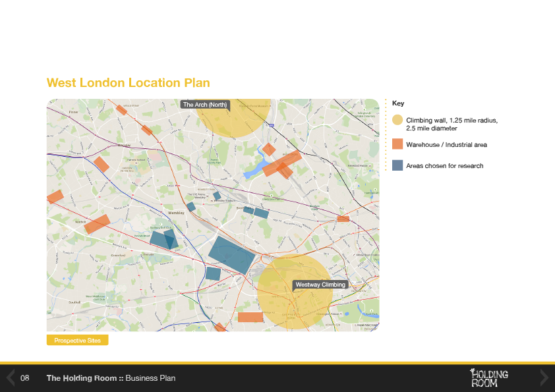555x392 pixels.
Task: Click the Holding Room logo
Action: (488, 378)
